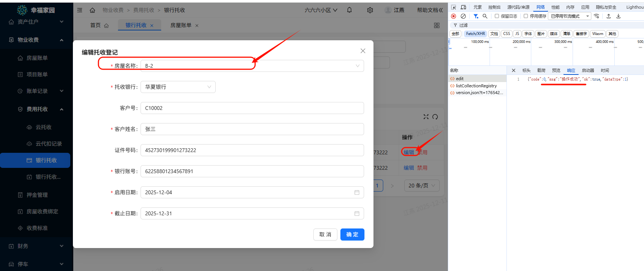The height and width of the screenshot is (271, 644).
Task: Click the export HAR download icon
Action: click(618, 16)
